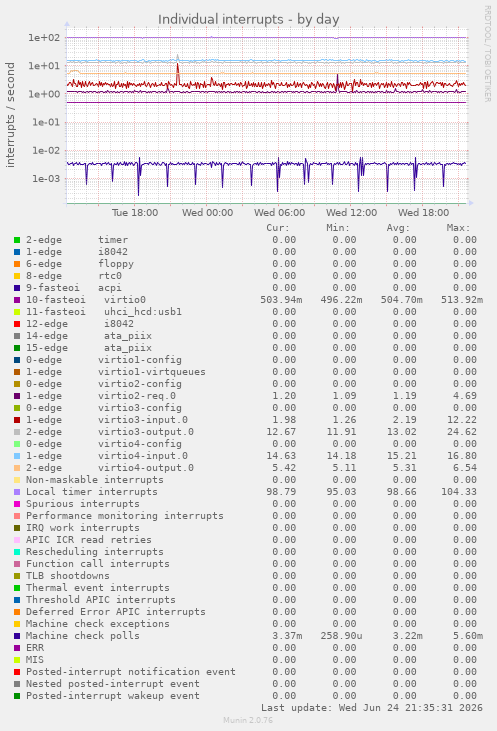Click the 1e+02 y-axis label
The image size is (497, 731).
(44, 38)
